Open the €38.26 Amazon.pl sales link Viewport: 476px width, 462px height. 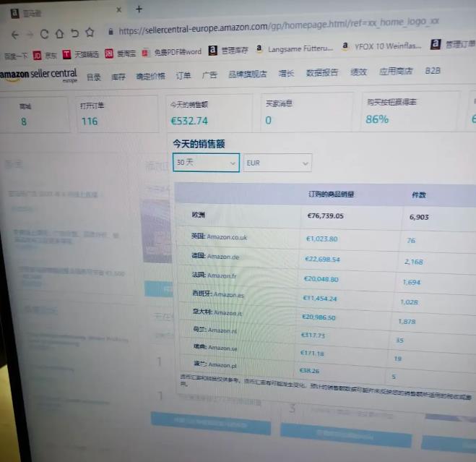[309, 371]
